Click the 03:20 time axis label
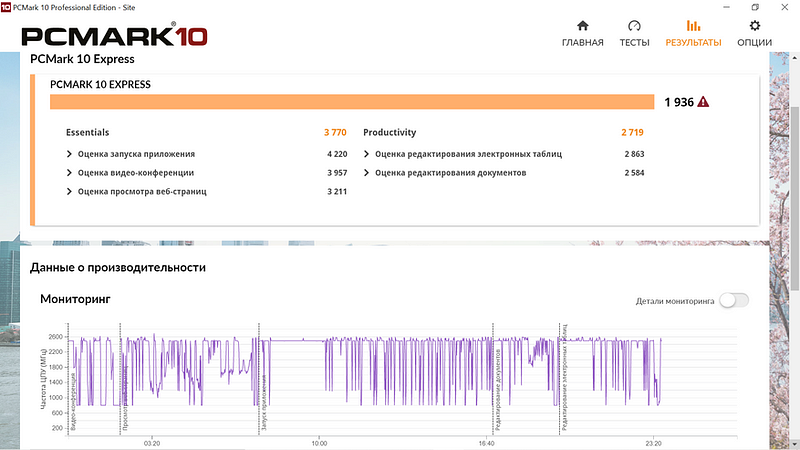The height and width of the screenshot is (450, 800). click(x=152, y=443)
